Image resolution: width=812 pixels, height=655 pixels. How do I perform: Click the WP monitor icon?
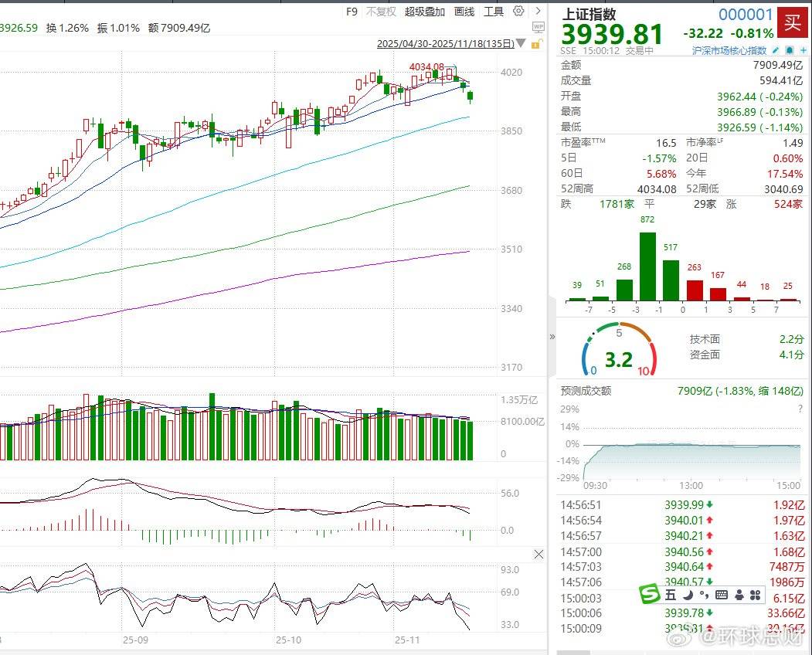tap(539, 27)
